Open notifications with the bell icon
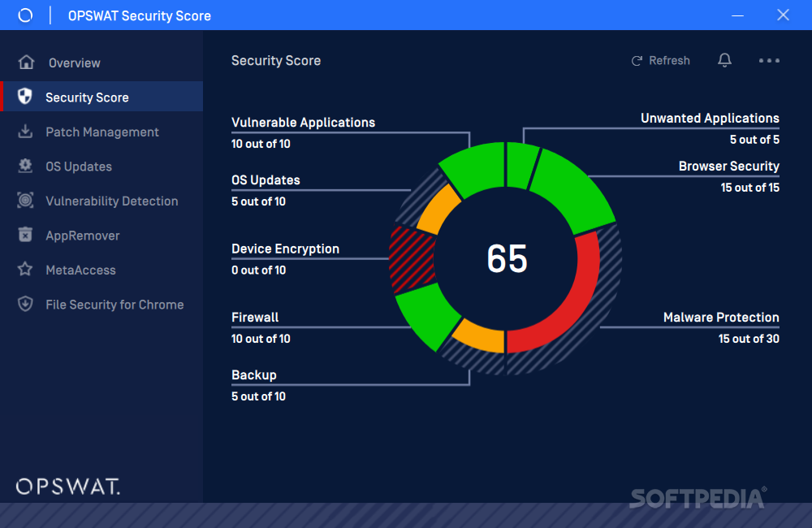This screenshot has height=528, width=812. coord(724,60)
